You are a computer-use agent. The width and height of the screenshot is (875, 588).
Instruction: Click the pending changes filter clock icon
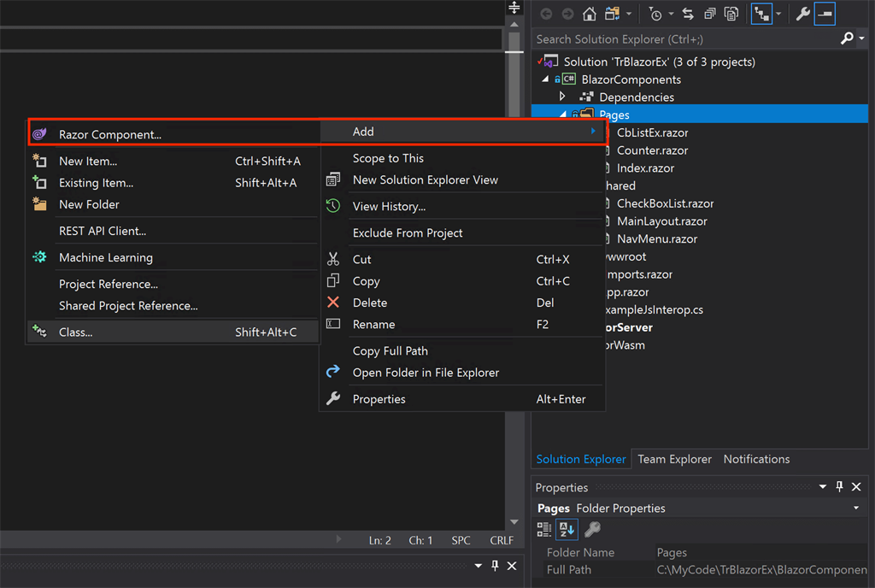click(x=655, y=14)
